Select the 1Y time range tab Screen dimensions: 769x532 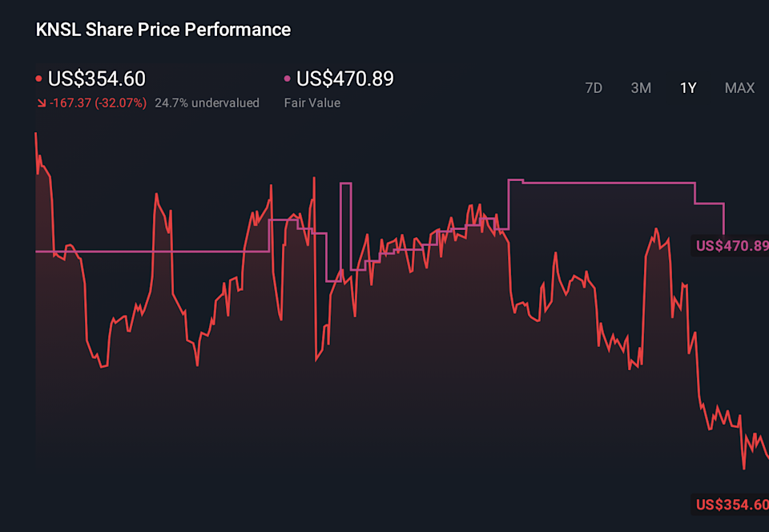(688, 88)
